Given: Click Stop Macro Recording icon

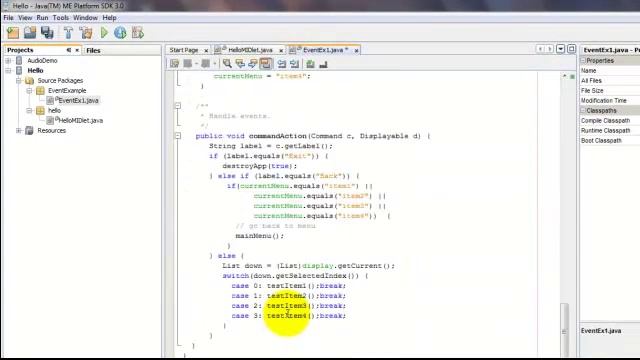Looking at the screenshot, I should (323, 64).
